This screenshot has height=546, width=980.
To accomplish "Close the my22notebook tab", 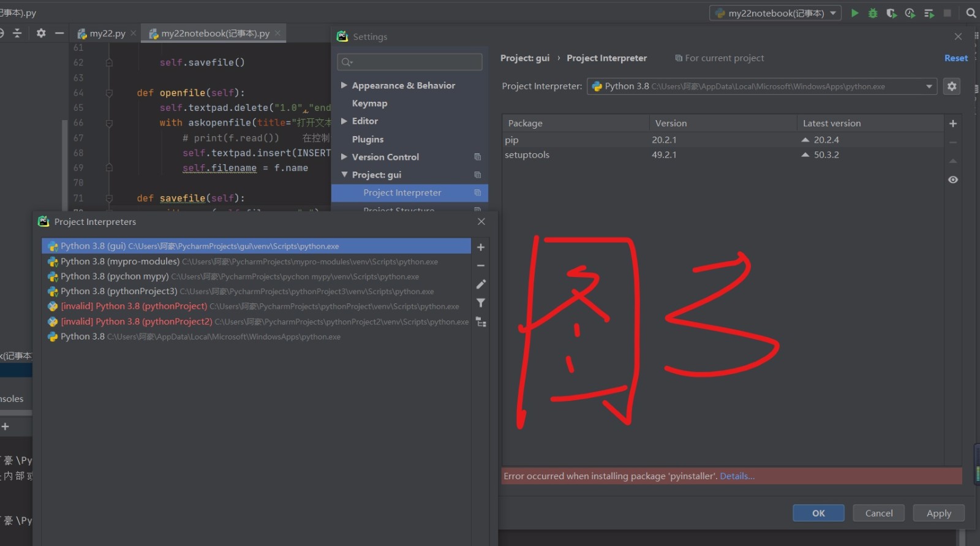I will pos(277,33).
